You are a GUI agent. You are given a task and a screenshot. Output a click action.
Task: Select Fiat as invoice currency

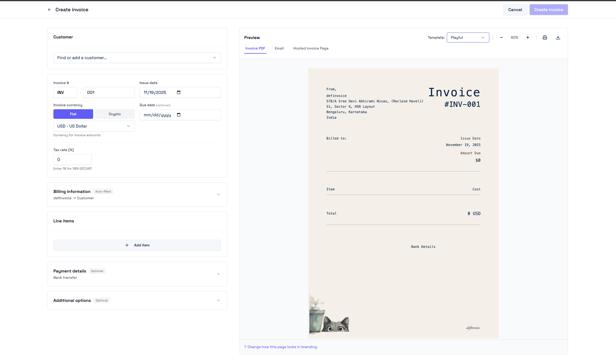pyautogui.click(x=73, y=114)
